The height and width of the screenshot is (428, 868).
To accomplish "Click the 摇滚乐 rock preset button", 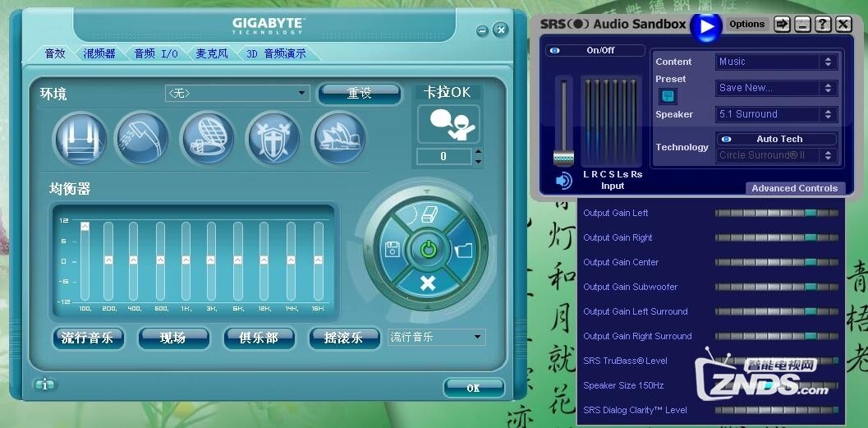I will pyautogui.click(x=344, y=338).
